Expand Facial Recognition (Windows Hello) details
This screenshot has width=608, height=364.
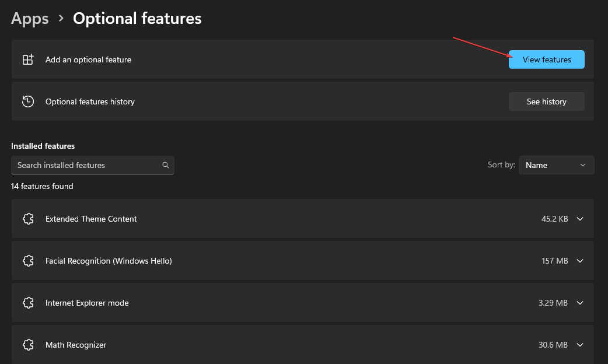point(579,260)
